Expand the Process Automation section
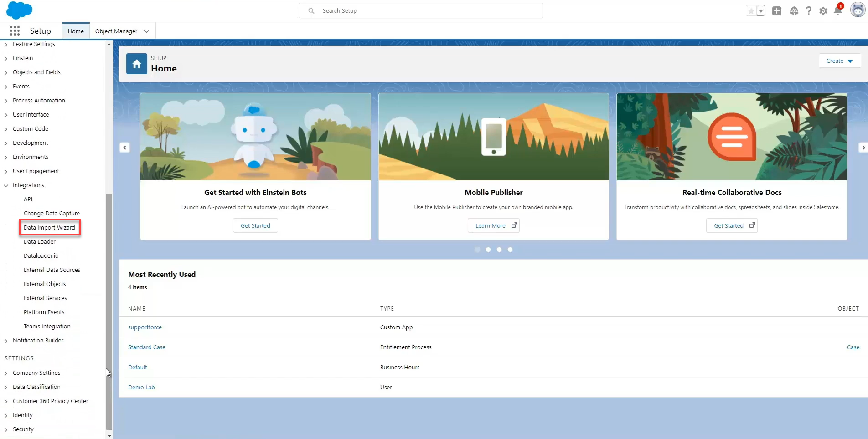Viewport: 868px width, 439px height. pos(6,101)
